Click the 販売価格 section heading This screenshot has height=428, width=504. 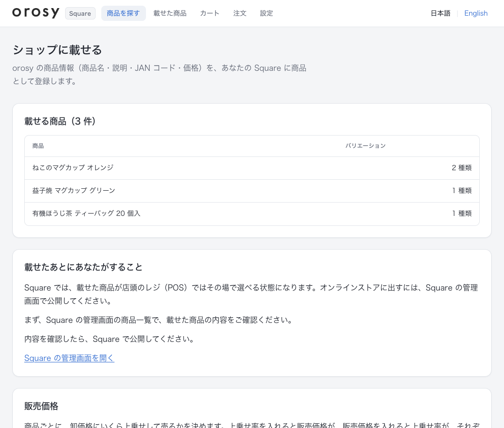41,406
